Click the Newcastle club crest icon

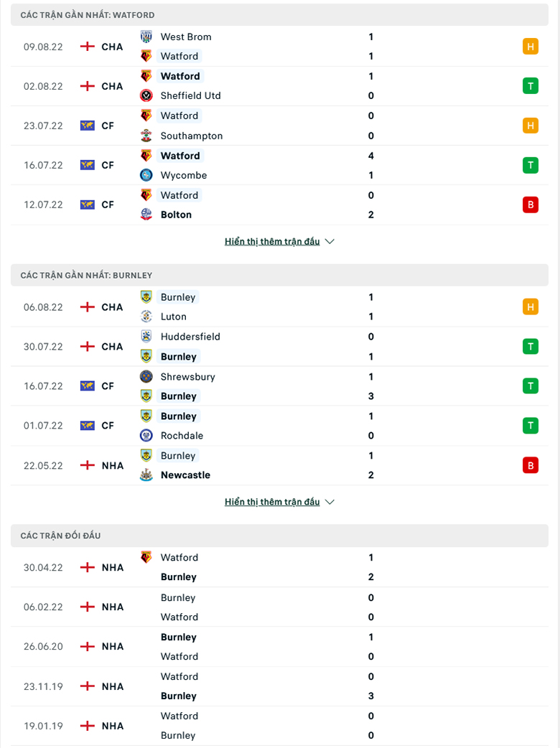pos(146,474)
